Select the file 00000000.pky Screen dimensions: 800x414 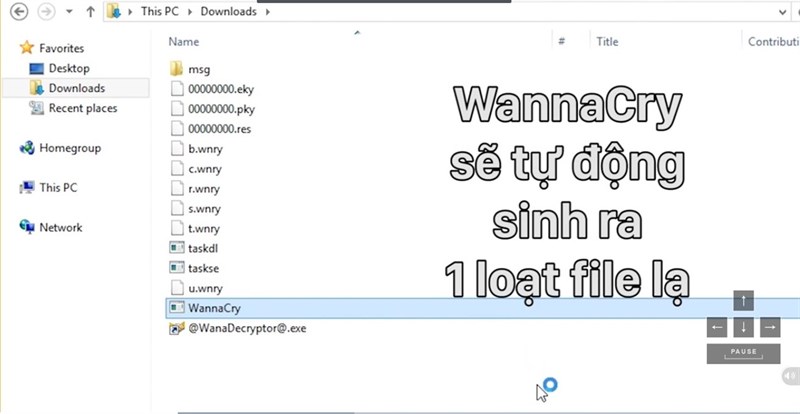pyautogui.click(x=221, y=109)
